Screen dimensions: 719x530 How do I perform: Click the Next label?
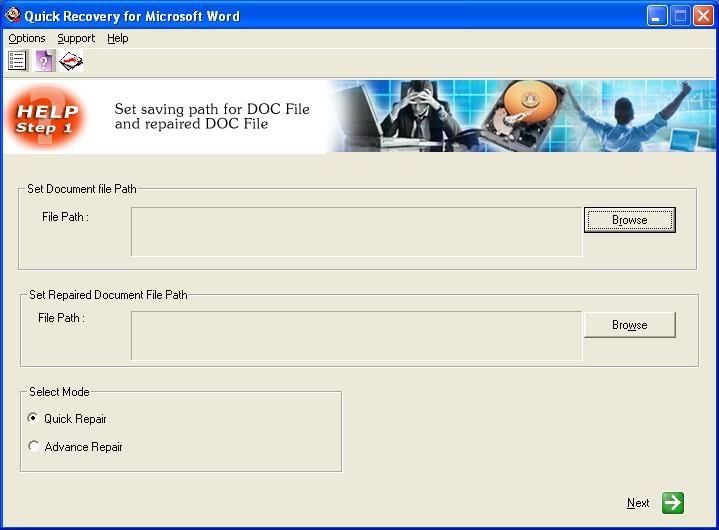(638, 503)
